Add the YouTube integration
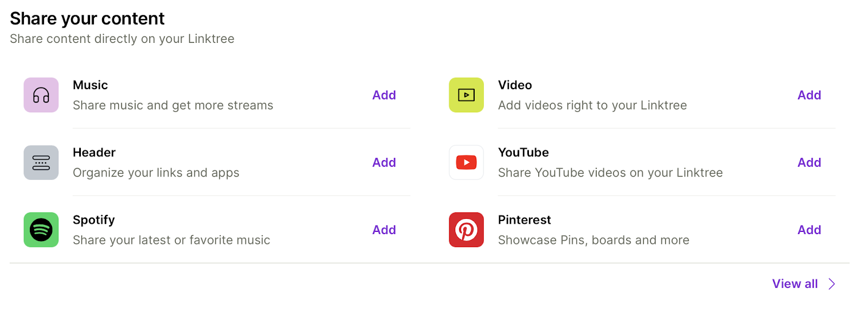This screenshot has height=309, width=868. [809, 162]
